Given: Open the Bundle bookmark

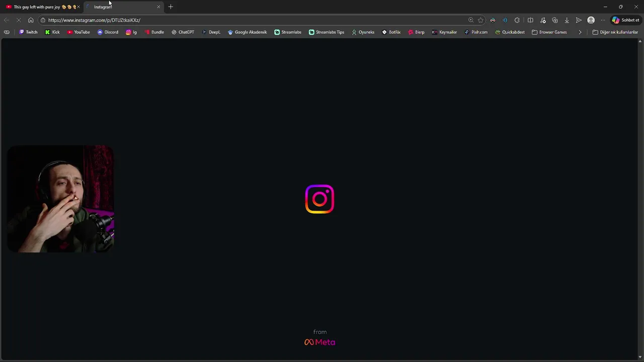Looking at the screenshot, I should [154, 32].
